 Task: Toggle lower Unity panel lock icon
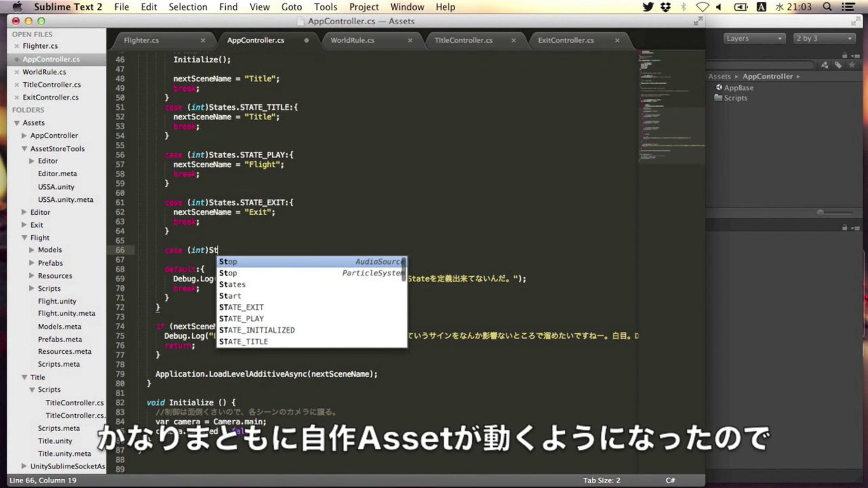[845, 227]
